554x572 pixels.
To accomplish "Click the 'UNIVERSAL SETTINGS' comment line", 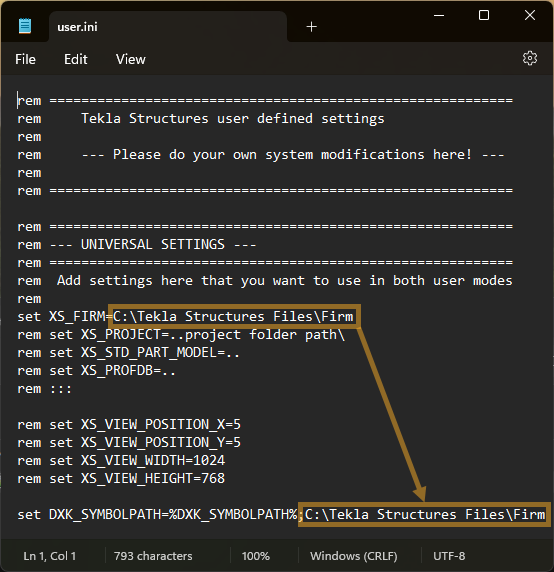I will point(137,244).
